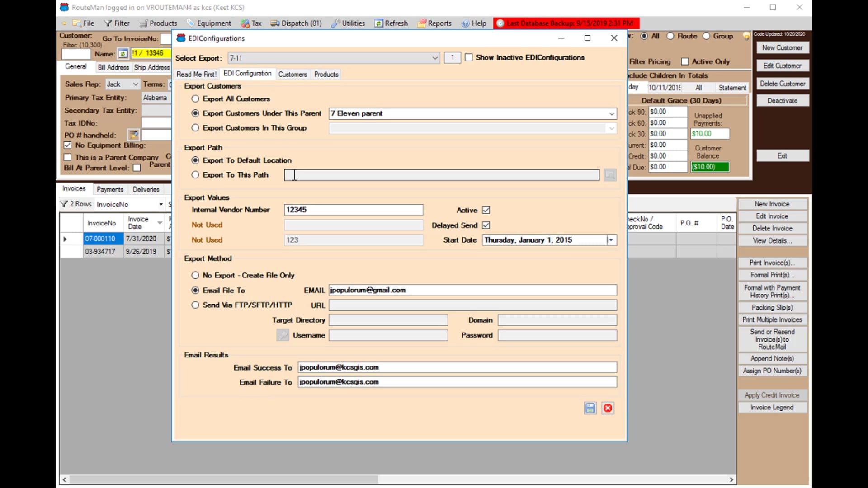Click the PO # handheld edit icon
This screenshot has height=488, width=868.
tap(133, 135)
